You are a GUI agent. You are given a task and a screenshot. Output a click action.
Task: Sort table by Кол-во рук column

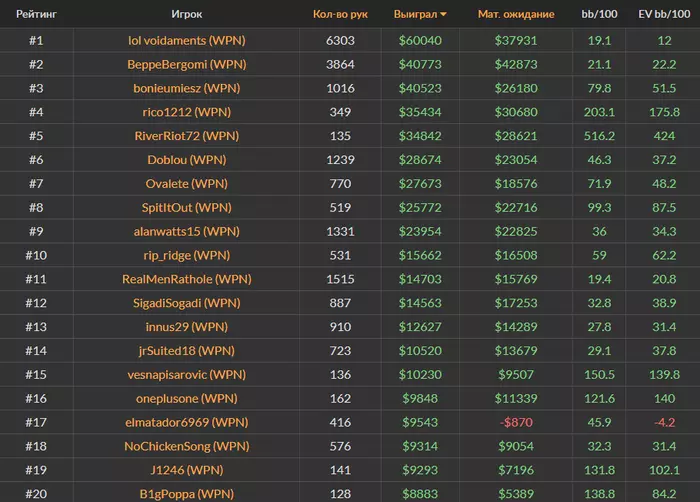tap(340, 15)
